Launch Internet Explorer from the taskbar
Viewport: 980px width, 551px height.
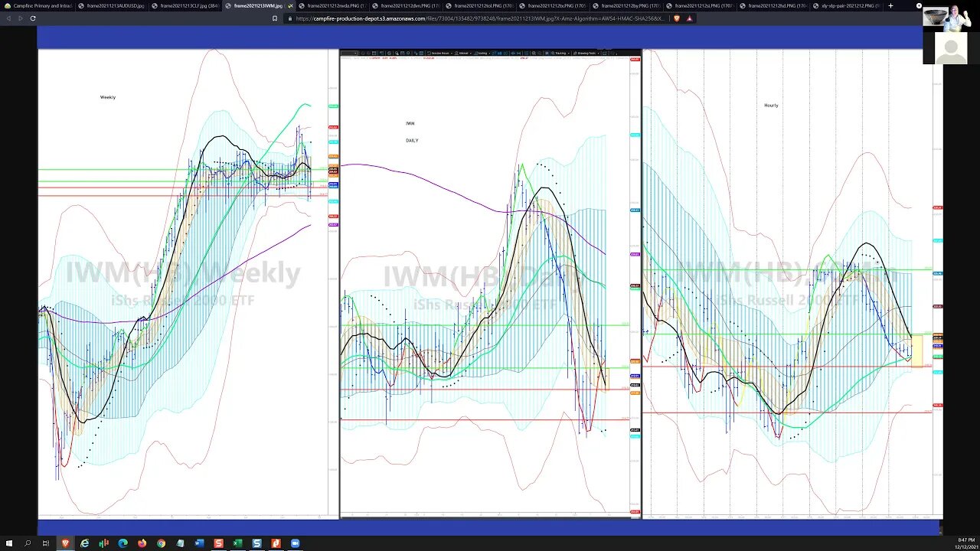tap(84, 543)
